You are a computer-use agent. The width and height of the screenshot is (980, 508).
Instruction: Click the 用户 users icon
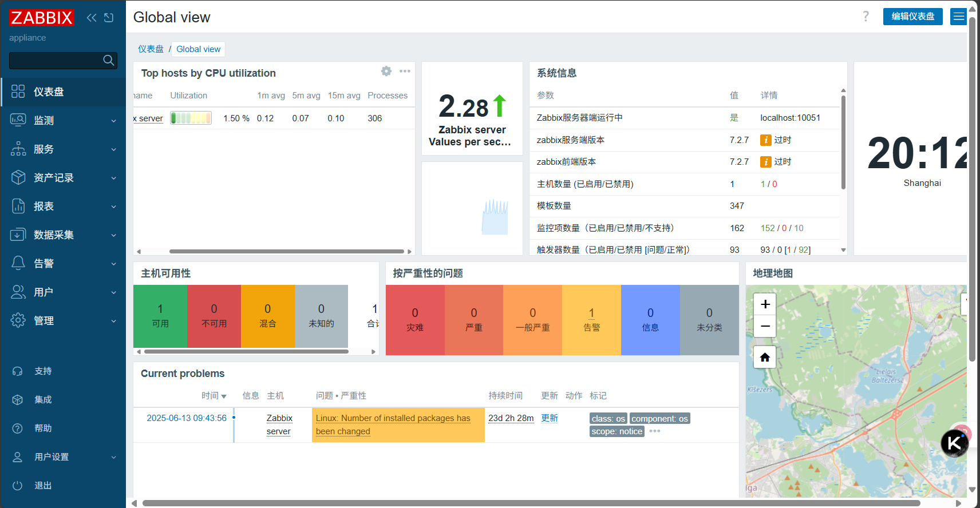[18, 292]
